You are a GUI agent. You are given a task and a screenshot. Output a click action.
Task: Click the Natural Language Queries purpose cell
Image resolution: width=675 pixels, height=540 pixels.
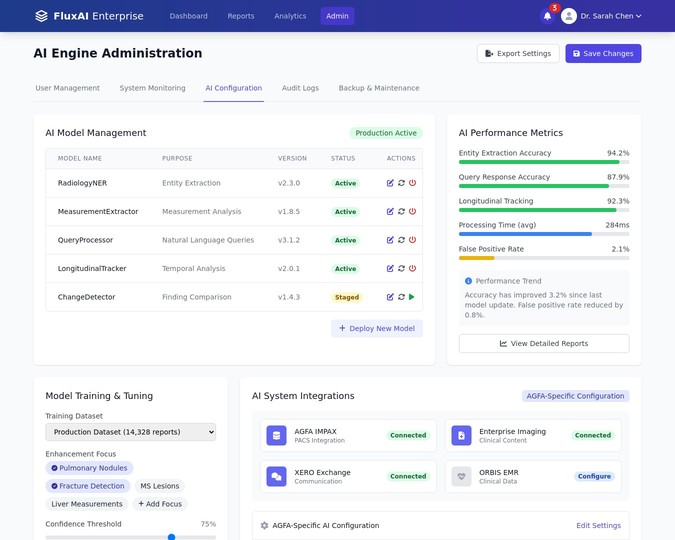[208, 240]
